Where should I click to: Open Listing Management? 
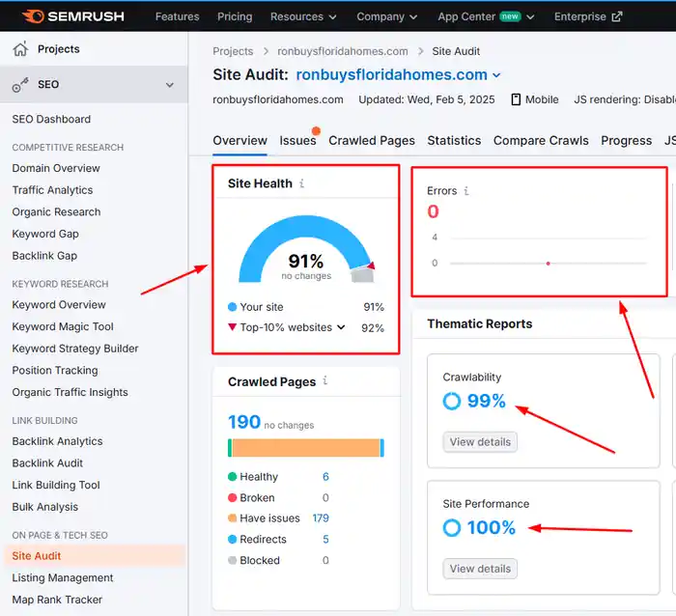(x=63, y=577)
